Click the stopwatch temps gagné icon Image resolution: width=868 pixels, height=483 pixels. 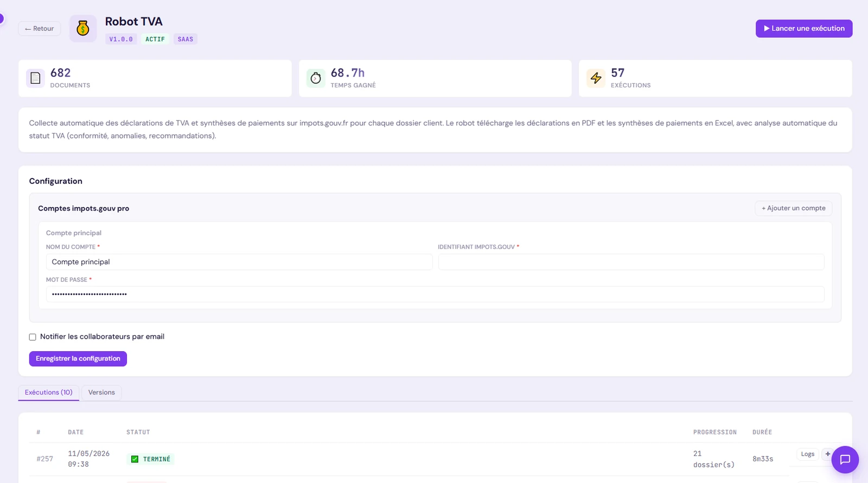tap(316, 78)
